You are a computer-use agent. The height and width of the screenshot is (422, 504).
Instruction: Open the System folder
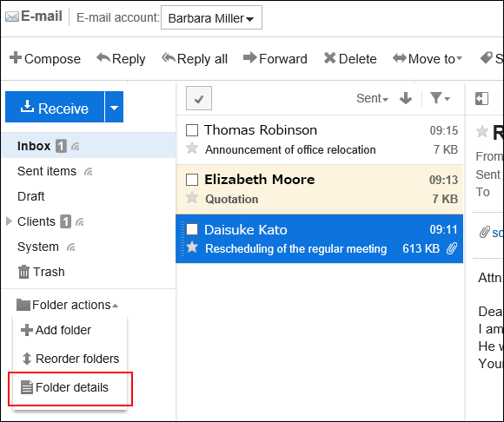pos(38,247)
